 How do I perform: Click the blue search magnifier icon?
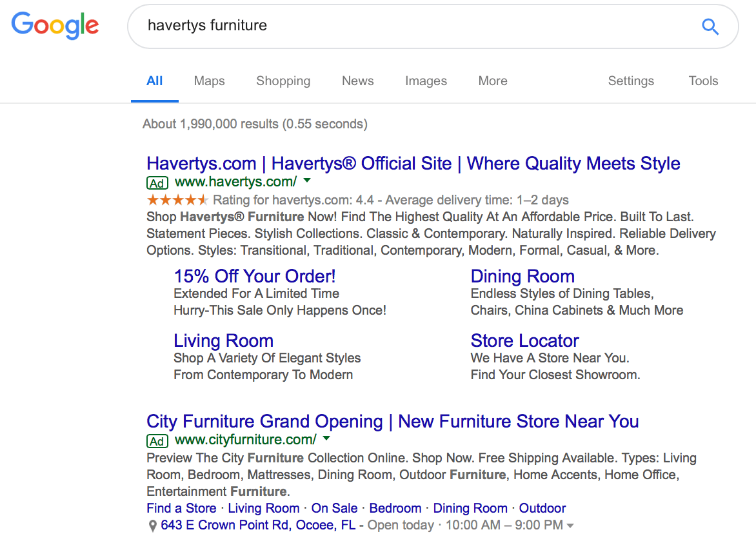[710, 26]
